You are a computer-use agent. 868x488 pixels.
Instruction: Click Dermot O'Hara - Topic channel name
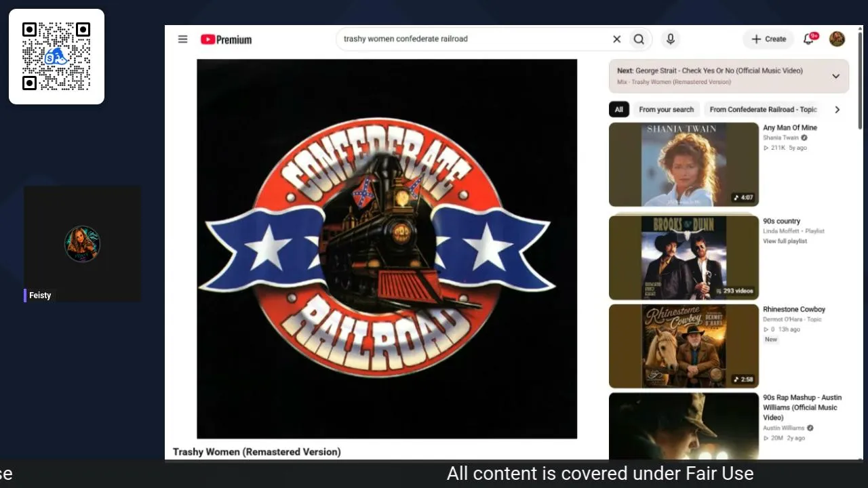click(792, 319)
